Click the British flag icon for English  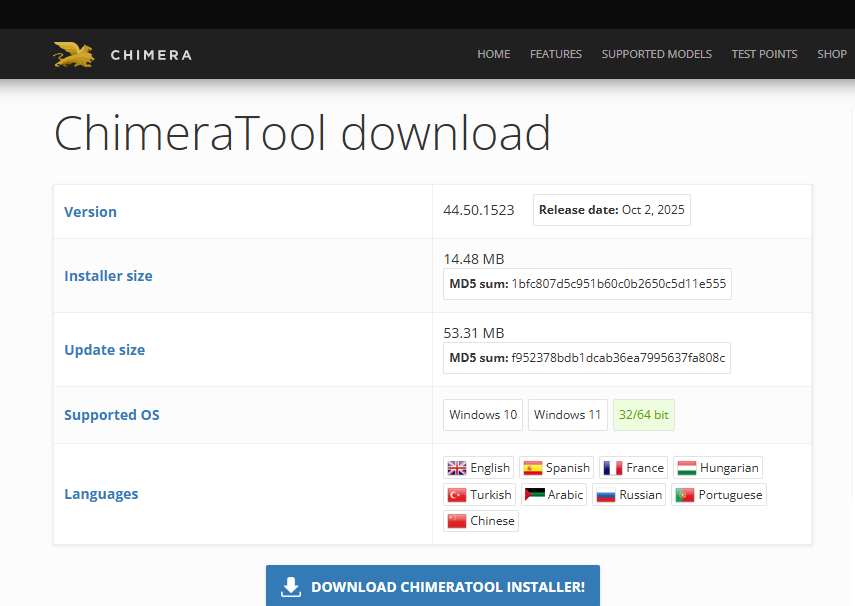(456, 467)
